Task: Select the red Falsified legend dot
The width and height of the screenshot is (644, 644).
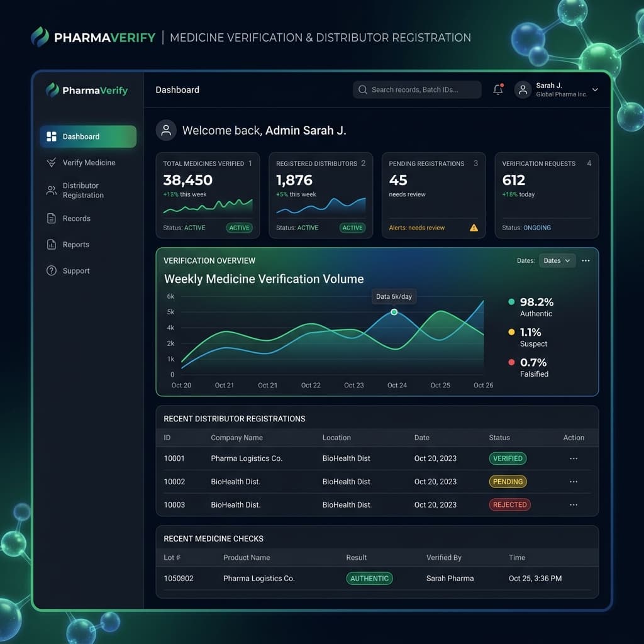Action: [x=511, y=362]
